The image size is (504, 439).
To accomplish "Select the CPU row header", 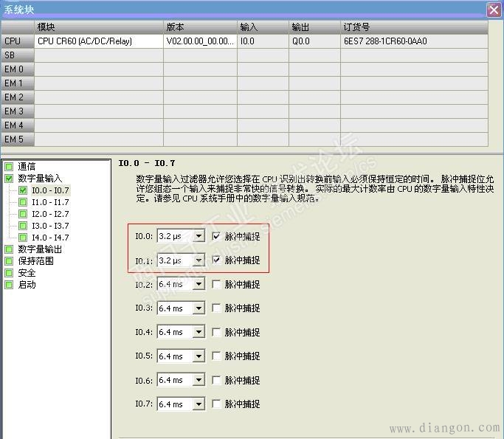I will click(18, 41).
